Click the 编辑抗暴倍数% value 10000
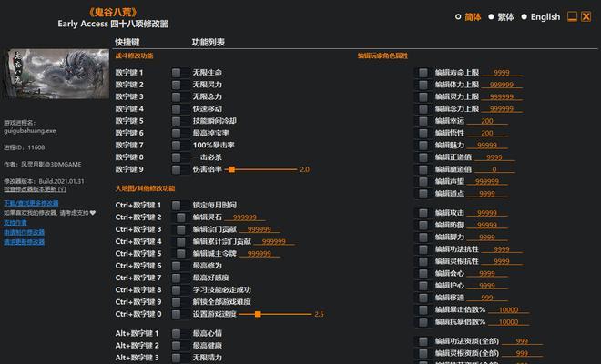Viewport: 601px width, 364px height. pyautogui.click(x=509, y=322)
